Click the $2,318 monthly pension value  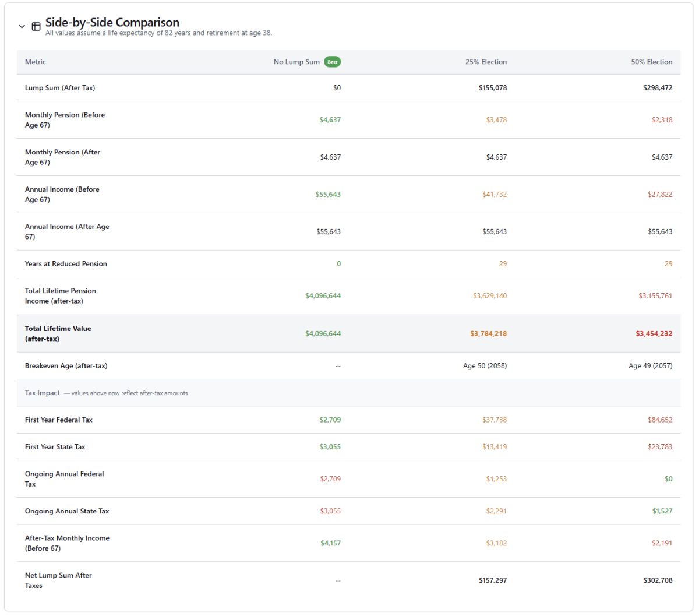tap(662, 120)
